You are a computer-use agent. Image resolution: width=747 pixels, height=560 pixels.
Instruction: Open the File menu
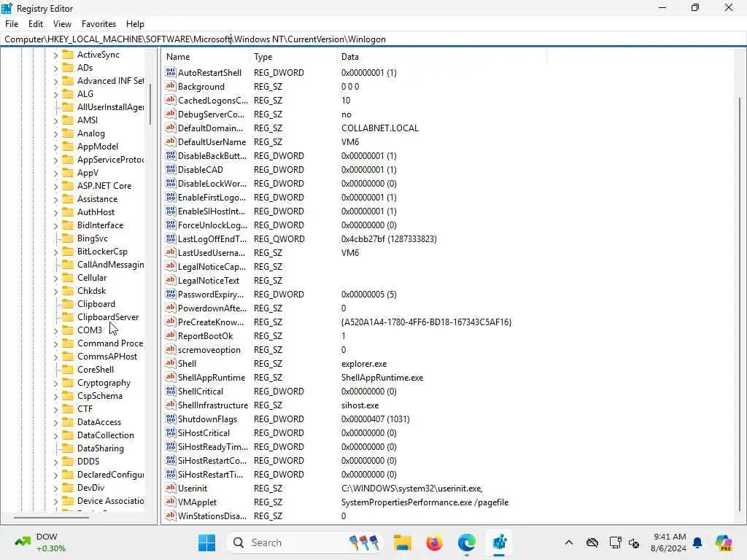pos(12,24)
